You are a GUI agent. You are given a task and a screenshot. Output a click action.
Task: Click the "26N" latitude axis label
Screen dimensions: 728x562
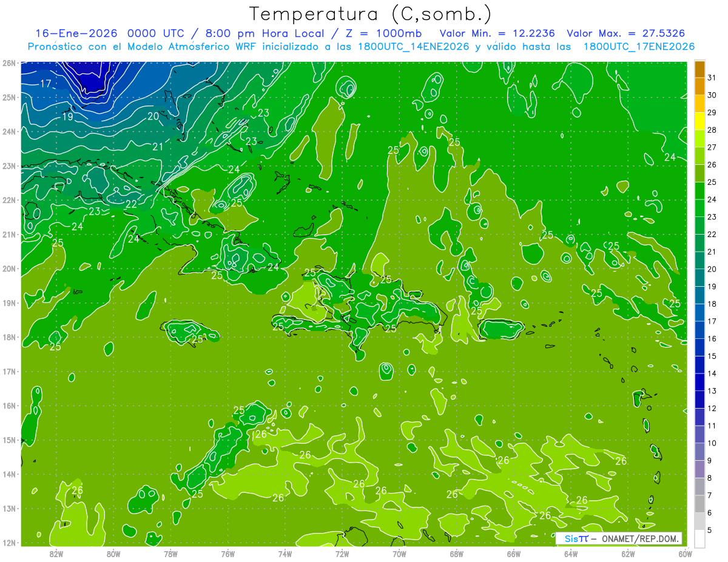point(9,62)
